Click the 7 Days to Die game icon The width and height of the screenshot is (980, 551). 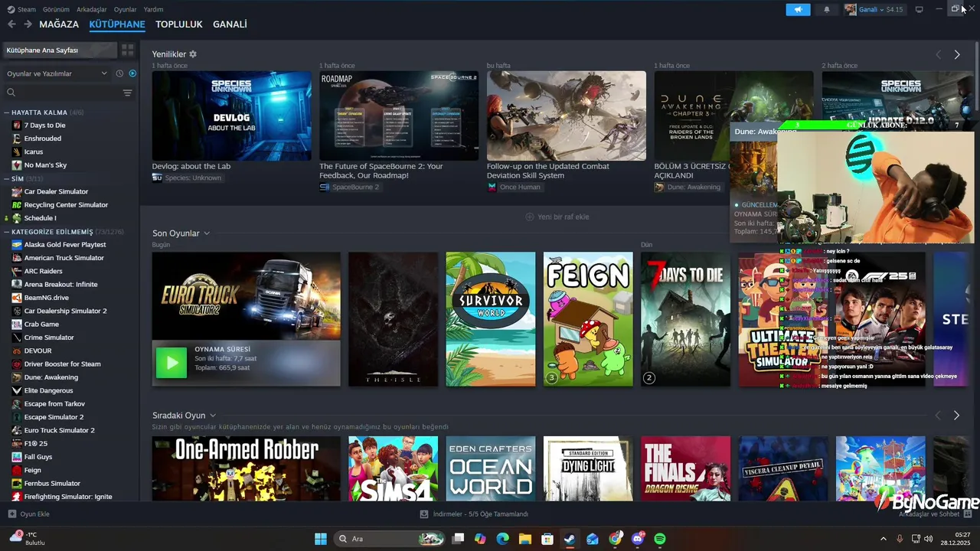[x=17, y=125]
